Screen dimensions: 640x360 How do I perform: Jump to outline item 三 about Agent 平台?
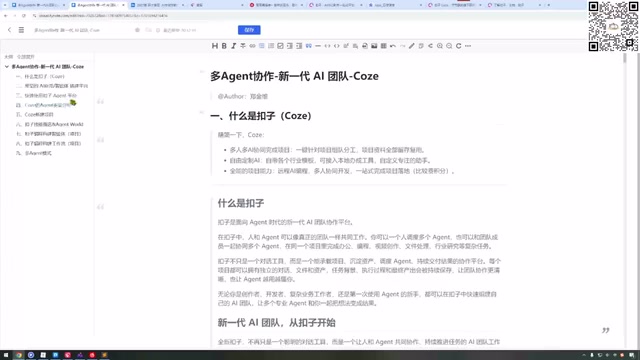click(x=46, y=96)
